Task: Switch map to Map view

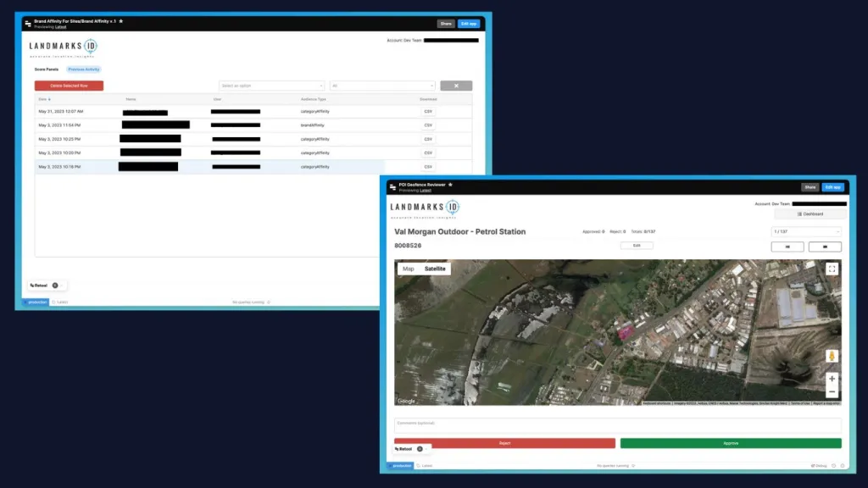Action: [408, 269]
